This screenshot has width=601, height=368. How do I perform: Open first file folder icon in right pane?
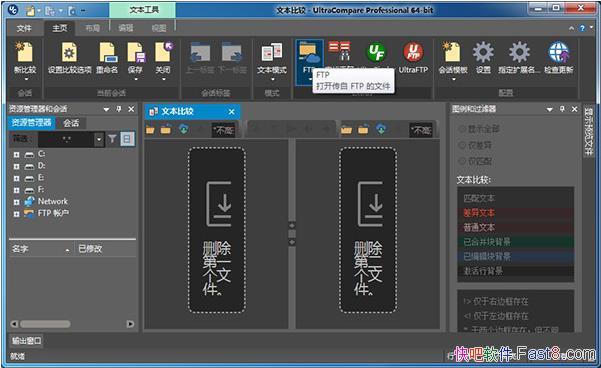click(346, 130)
